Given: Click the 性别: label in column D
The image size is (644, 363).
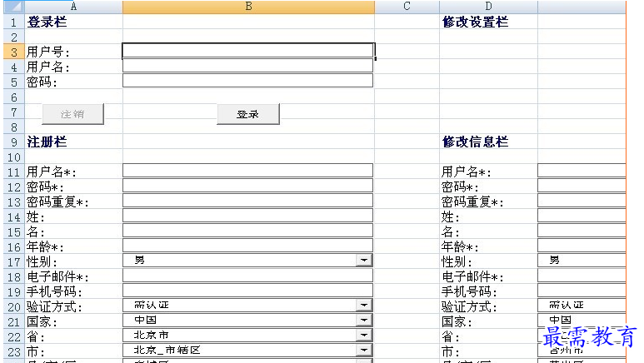Looking at the screenshot, I should tap(457, 262).
